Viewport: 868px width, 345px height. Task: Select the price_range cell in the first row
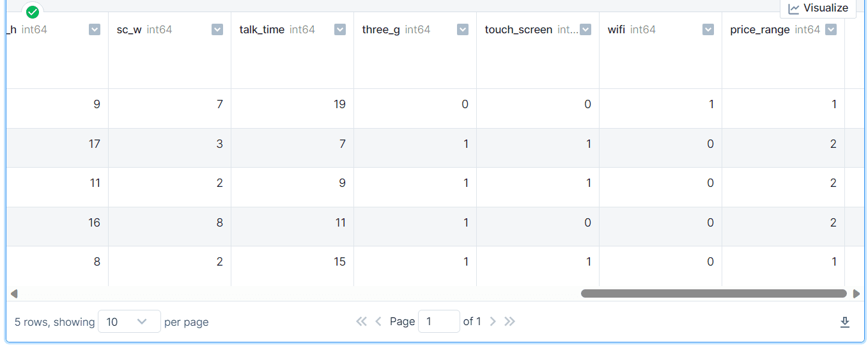784,104
